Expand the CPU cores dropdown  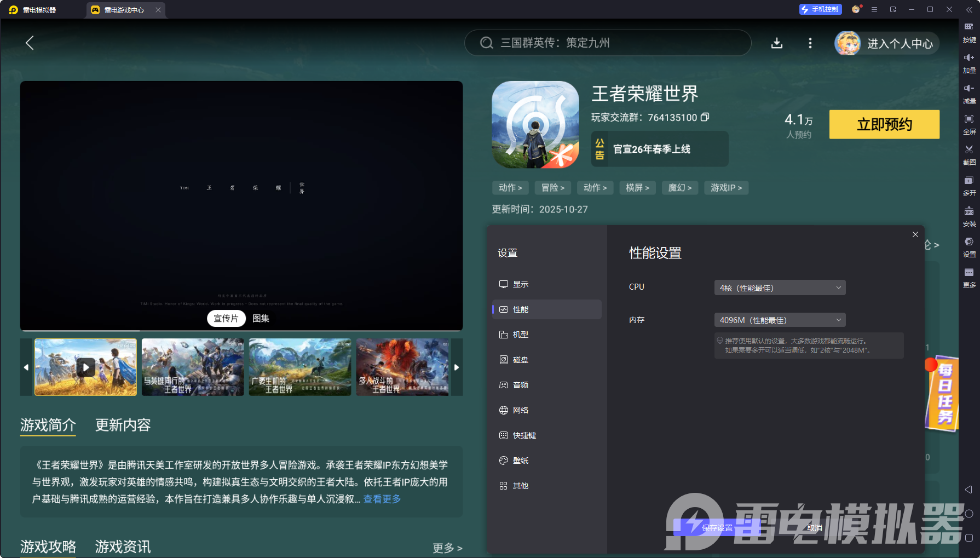coord(780,288)
